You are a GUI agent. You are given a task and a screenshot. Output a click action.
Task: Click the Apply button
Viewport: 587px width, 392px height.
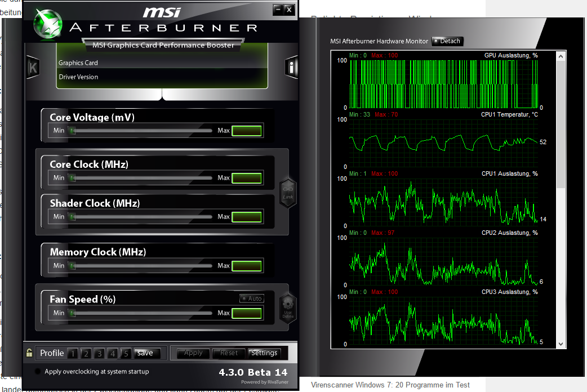coord(193,353)
